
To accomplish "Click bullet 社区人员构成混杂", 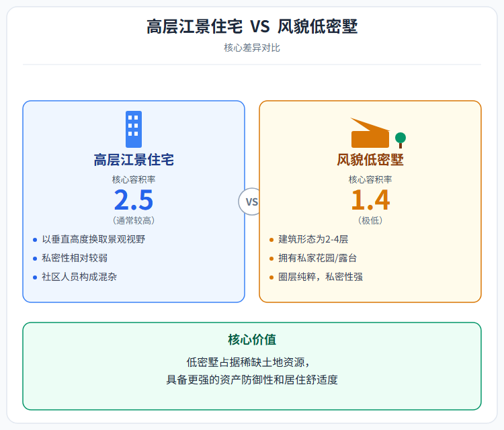I will (79, 277).
